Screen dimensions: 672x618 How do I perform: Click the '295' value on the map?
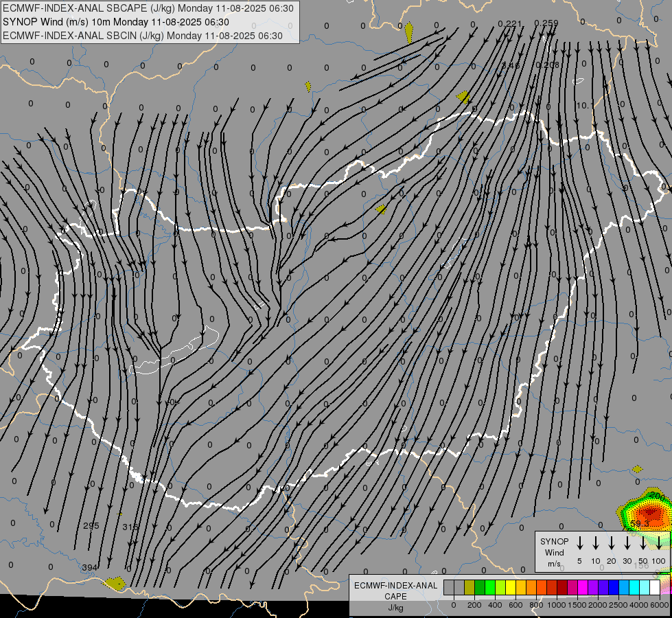[x=91, y=526]
